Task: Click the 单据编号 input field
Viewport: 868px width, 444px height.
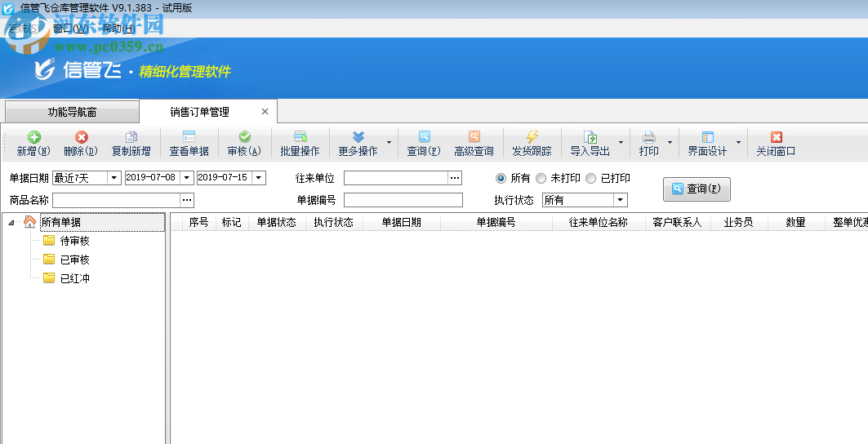Action: click(403, 200)
